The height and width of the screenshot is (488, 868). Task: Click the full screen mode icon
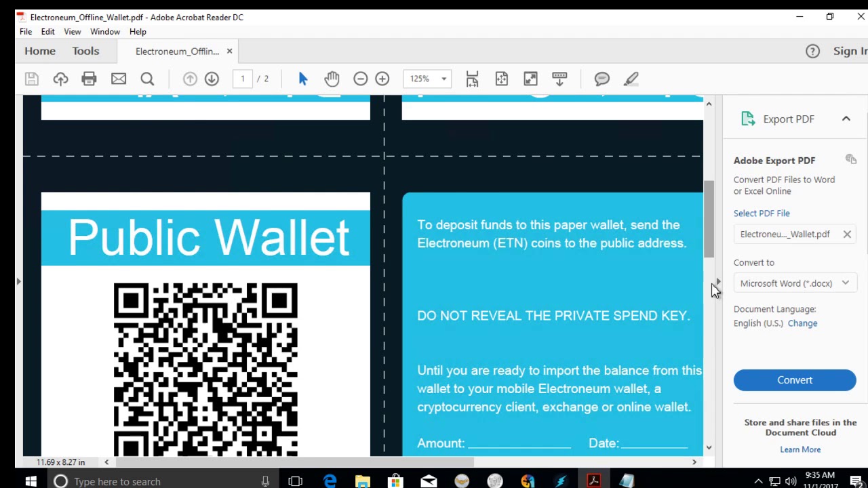pos(530,79)
